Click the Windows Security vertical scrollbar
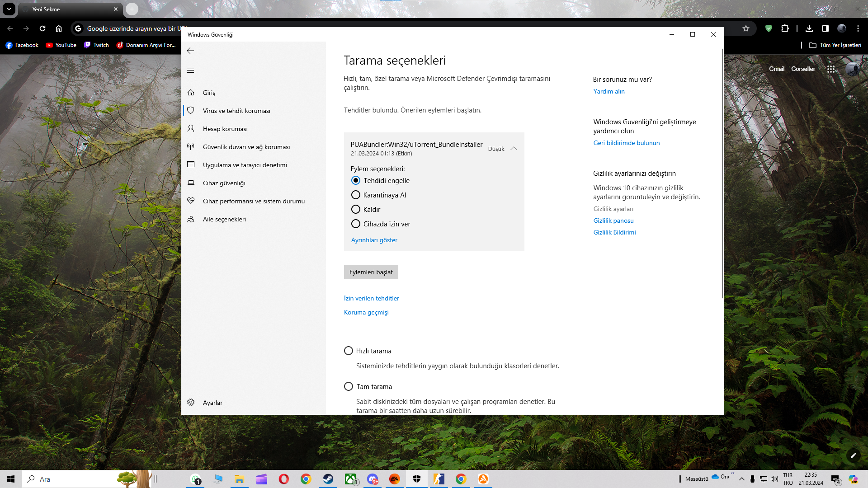 point(722,174)
